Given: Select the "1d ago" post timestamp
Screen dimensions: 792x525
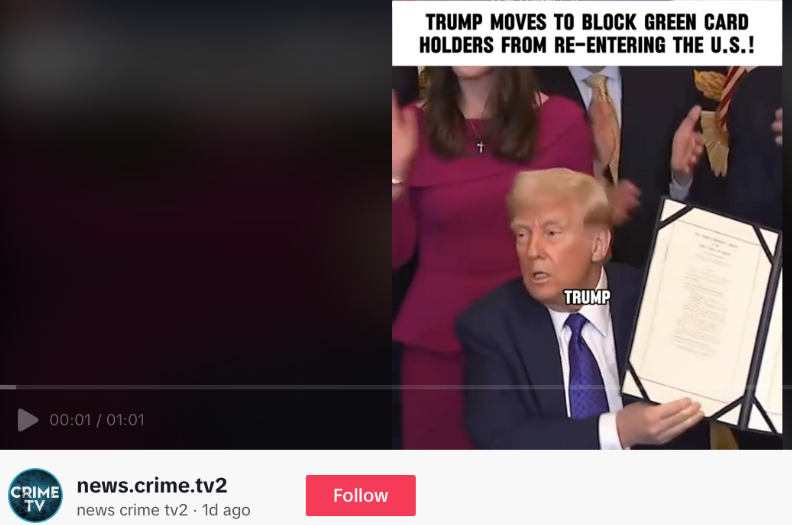Looking at the screenshot, I should (226, 510).
